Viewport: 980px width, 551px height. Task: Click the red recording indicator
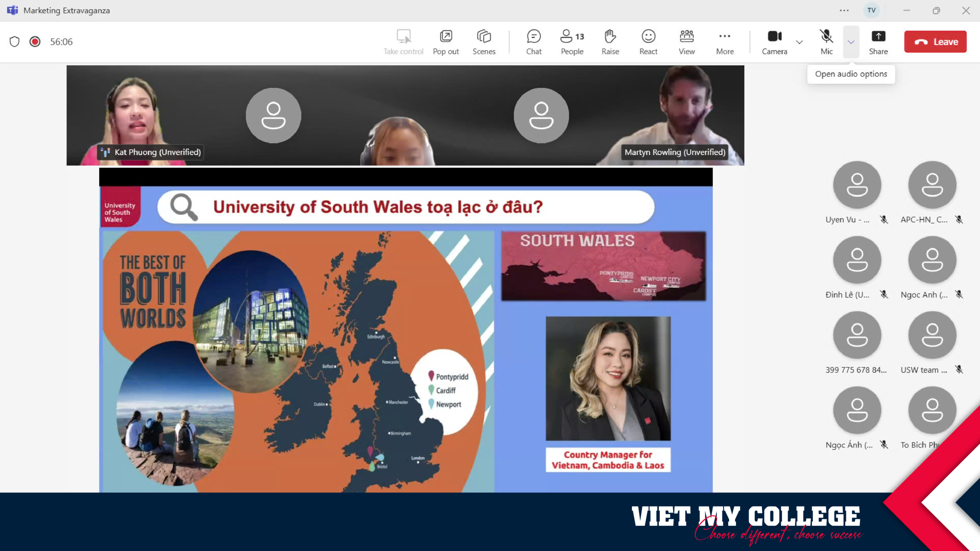(35, 41)
